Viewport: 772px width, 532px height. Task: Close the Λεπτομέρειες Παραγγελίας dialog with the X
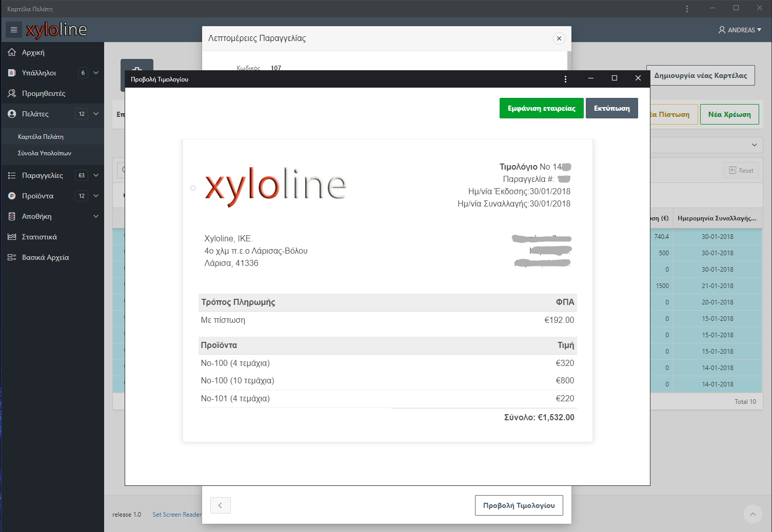click(559, 38)
